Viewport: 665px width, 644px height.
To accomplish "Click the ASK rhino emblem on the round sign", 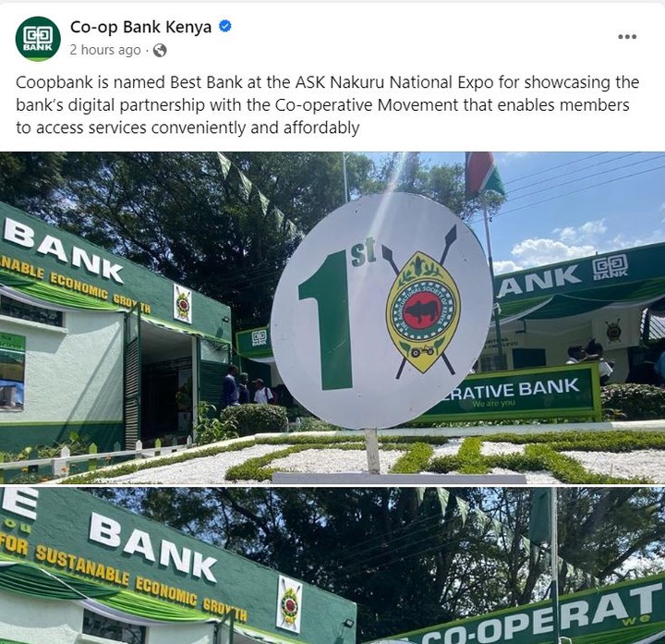I will pos(424,312).
